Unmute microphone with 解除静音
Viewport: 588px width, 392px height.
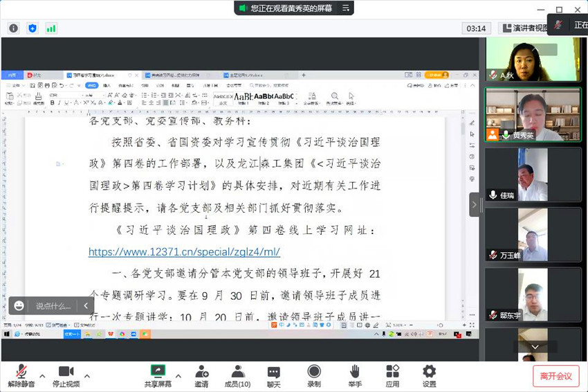pyautogui.click(x=21, y=375)
